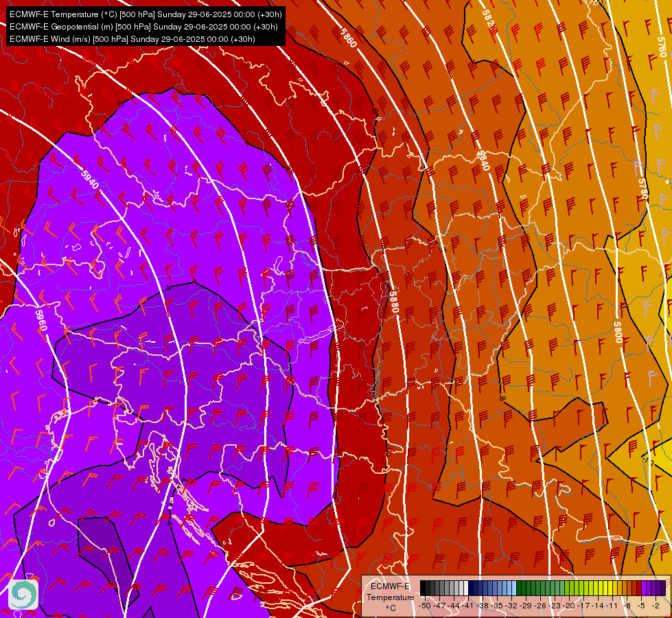This screenshot has width=672, height=618.
Task: Click the ECMWF-E Geopotential title line
Action: pyautogui.click(x=143, y=27)
